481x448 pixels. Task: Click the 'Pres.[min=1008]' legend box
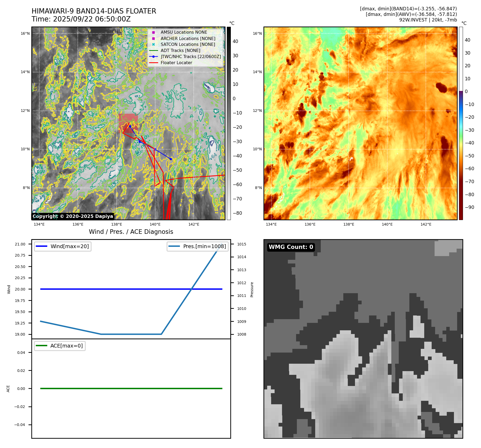198,246
